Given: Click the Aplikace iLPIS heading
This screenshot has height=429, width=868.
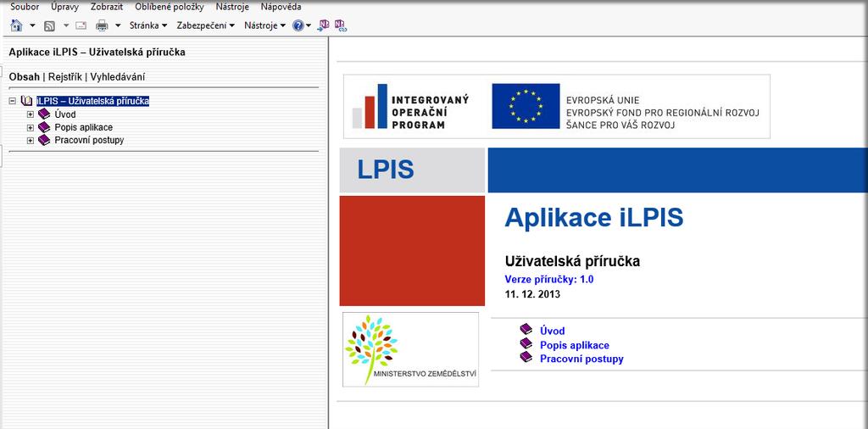Looking at the screenshot, I should 594,218.
